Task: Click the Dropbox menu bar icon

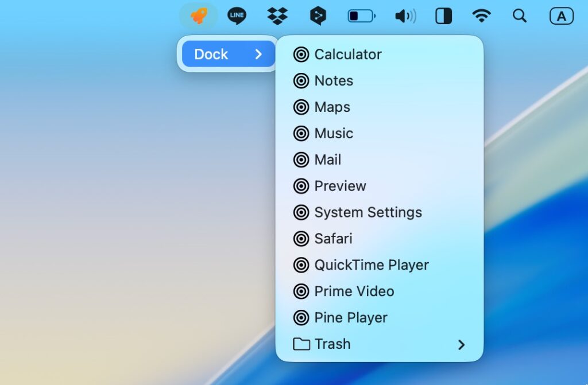Action: (277, 16)
